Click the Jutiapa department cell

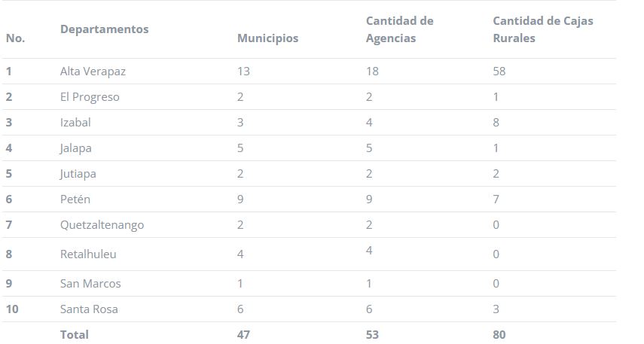tap(78, 174)
